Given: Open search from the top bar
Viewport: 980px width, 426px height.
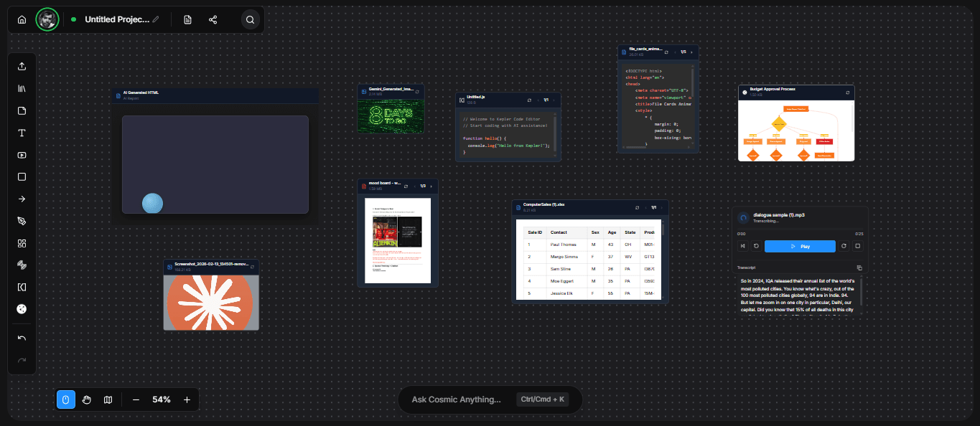Looking at the screenshot, I should pos(250,19).
